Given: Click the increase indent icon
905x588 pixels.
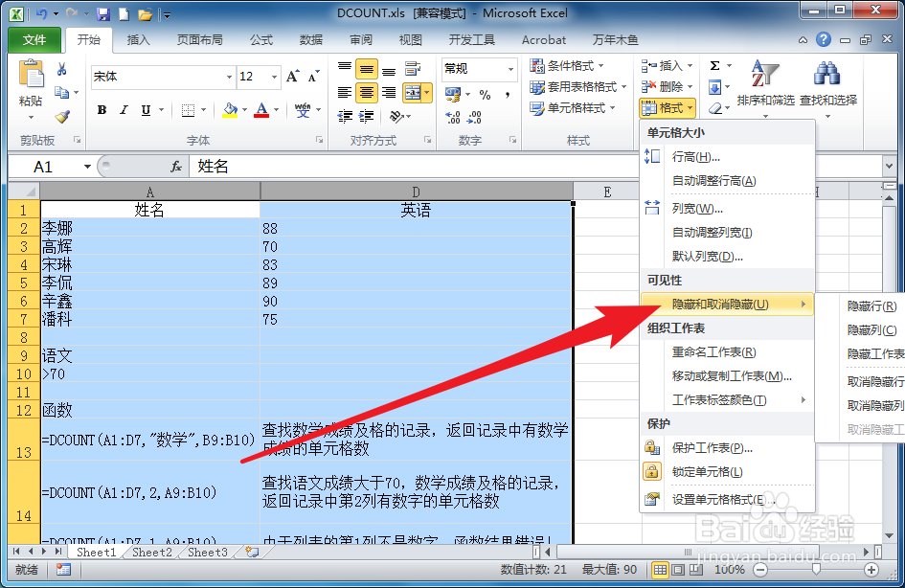Looking at the screenshot, I should (x=367, y=117).
